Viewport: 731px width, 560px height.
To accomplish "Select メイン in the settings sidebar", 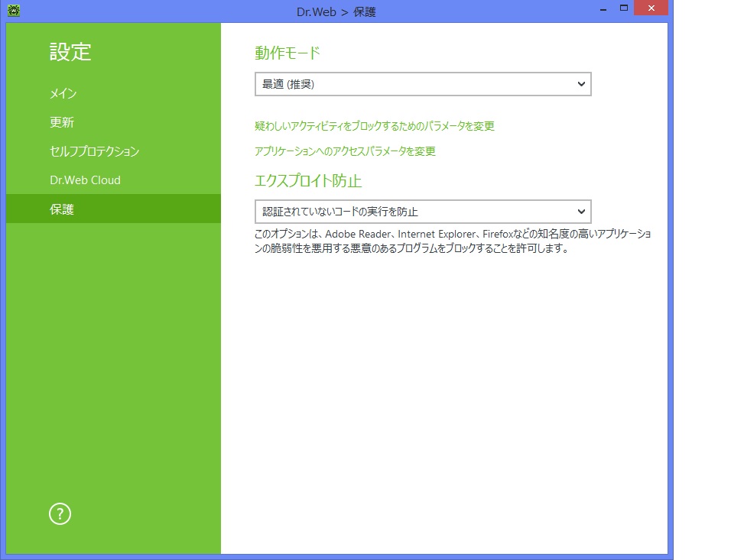I will tap(63, 93).
